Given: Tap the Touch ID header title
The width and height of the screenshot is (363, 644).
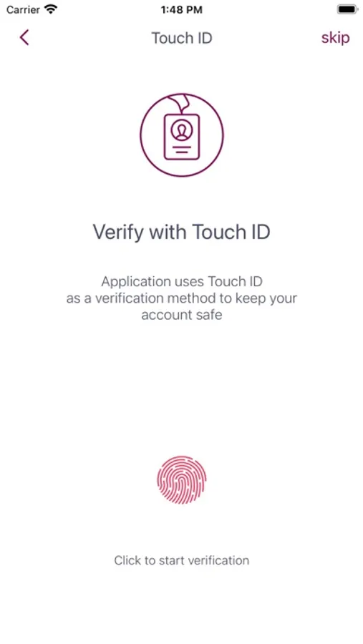Looking at the screenshot, I should (182, 38).
